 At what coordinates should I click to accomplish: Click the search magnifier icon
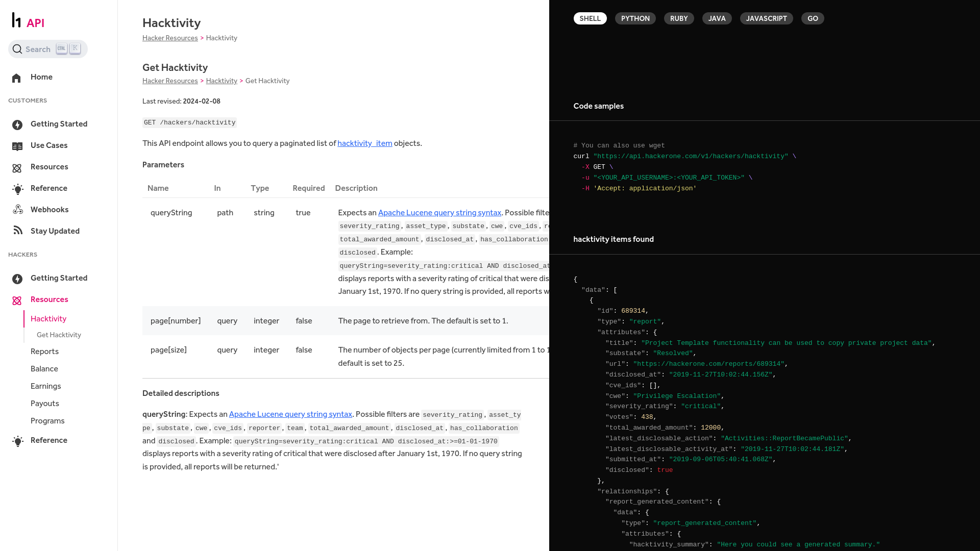coord(17,49)
